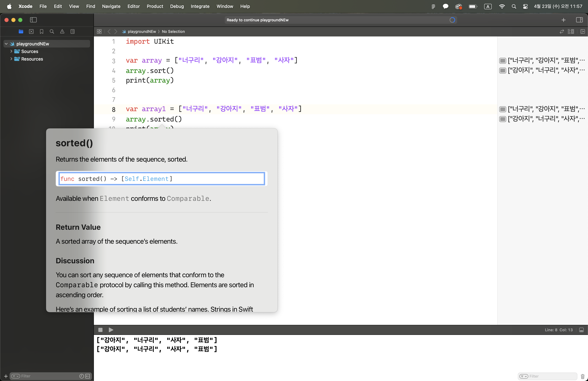This screenshot has height=381, width=588.
Task: Toggle the left navigator sidebar
Action: coord(33,20)
